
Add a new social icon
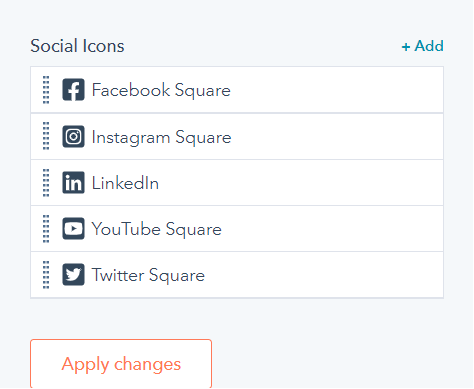[x=422, y=46]
